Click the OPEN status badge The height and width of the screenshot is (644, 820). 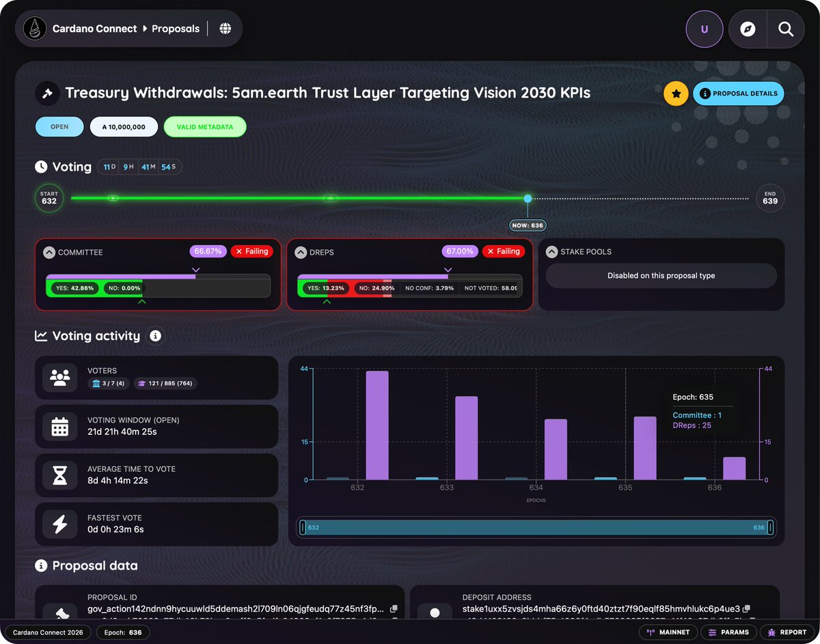tap(59, 127)
